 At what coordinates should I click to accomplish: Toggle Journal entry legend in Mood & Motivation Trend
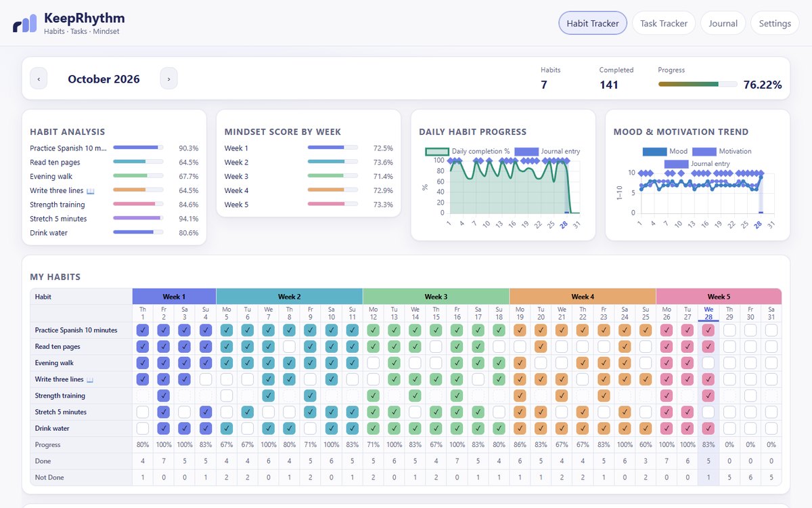[697, 164]
